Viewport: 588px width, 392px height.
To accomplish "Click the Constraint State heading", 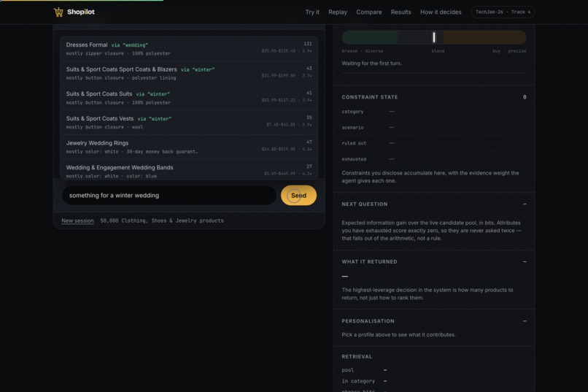I will tap(369, 97).
